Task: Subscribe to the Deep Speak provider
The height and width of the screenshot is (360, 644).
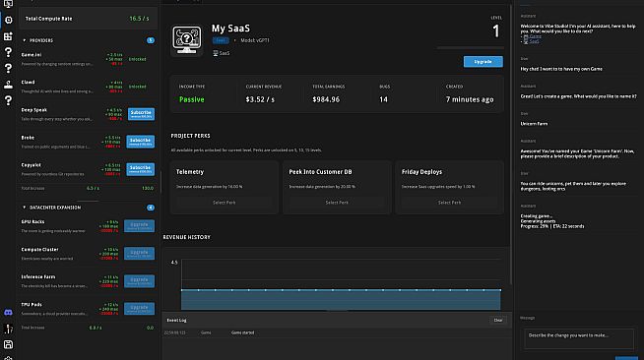Action: point(141,114)
